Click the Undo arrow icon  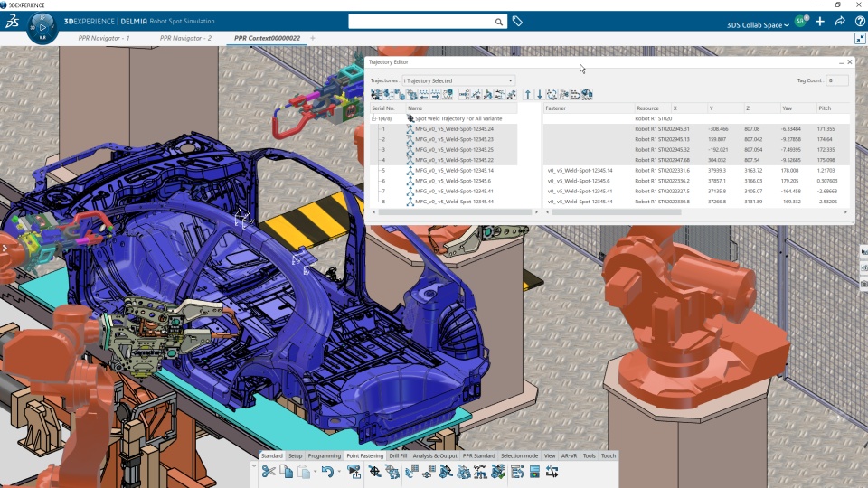[x=327, y=472]
